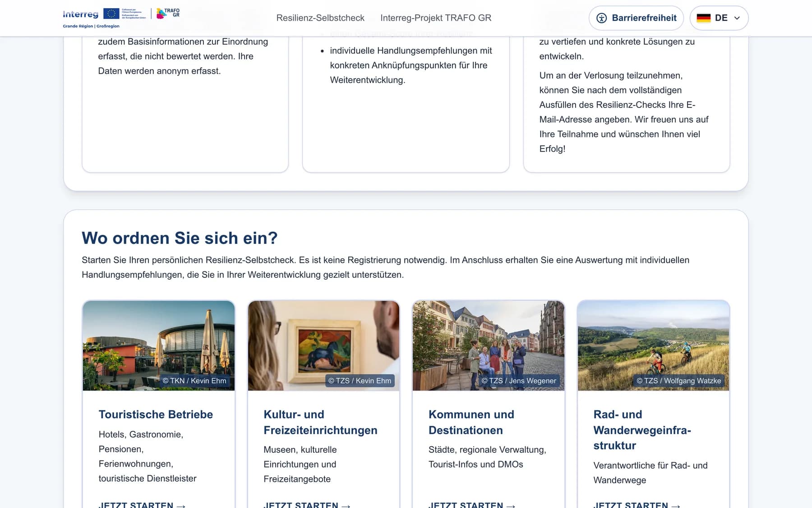
Task: Open the Resilienz-Selbstcheck menu item
Action: pyautogui.click(x=320, y=18)
